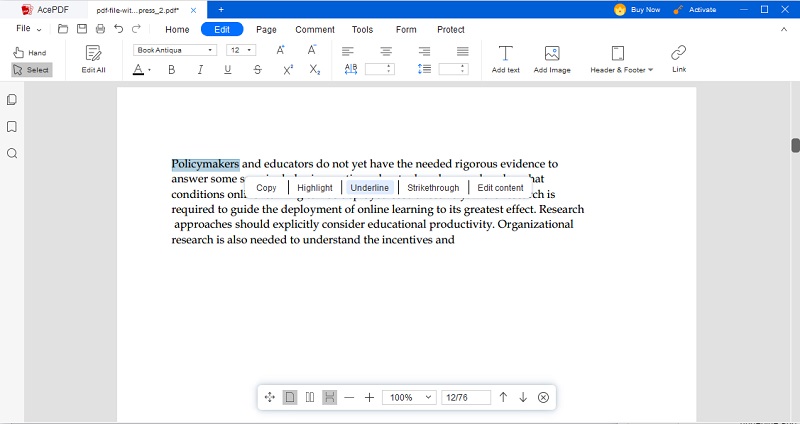Click Strikethrough in the selection popup
Image resolution: width=800 pixels, height=425 pixels.
point(433,188)
